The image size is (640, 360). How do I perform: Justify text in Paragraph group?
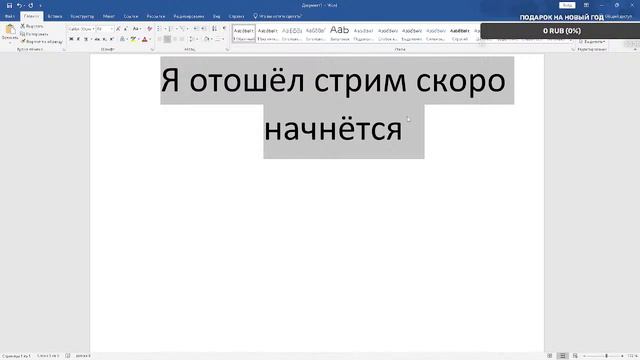click(182, 39)
